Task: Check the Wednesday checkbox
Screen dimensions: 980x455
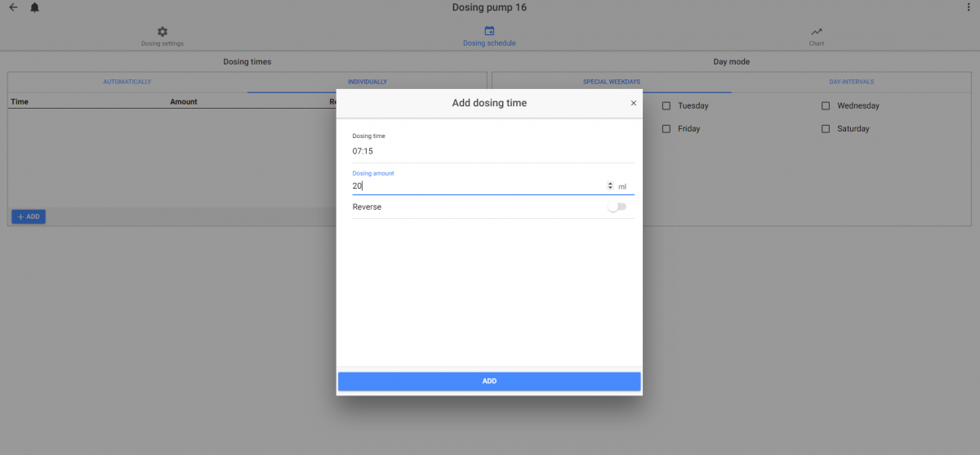Action: pos(826,105)
